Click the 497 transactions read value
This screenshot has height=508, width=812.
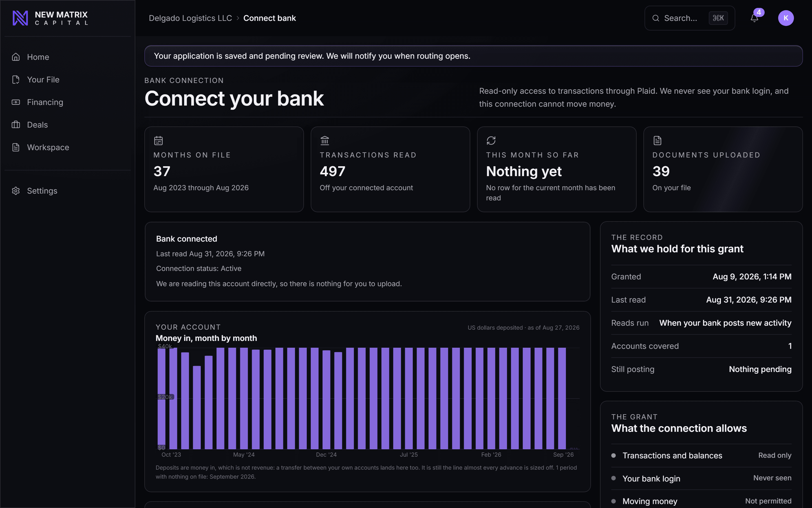coord(332,171)
